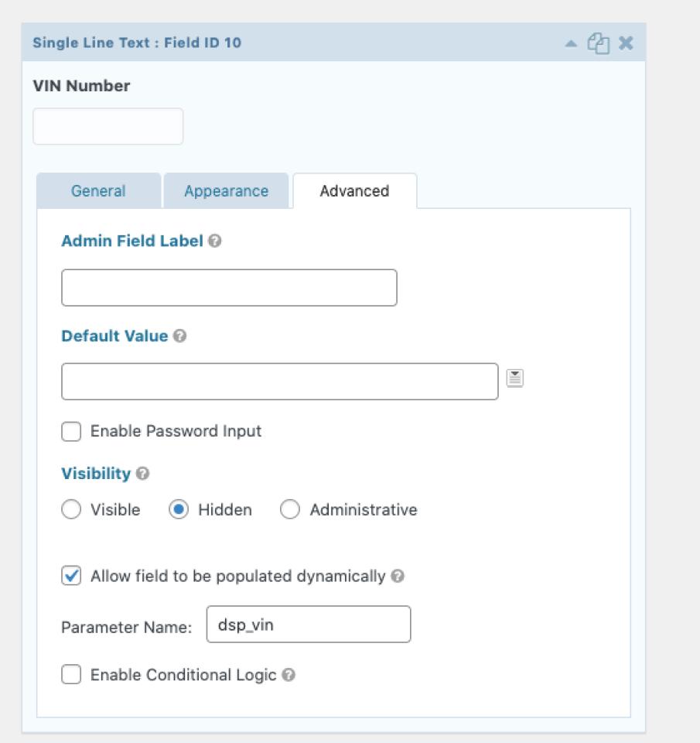Show help for Enable Conditional Logic

tap(288, 675)
